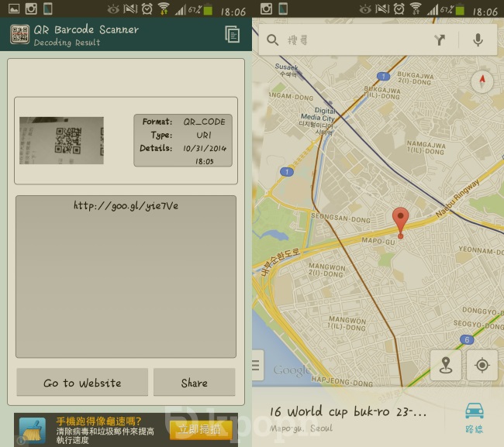Center map on my location
The height and width of the screenshot is (447, 504).
pos(482,365)
